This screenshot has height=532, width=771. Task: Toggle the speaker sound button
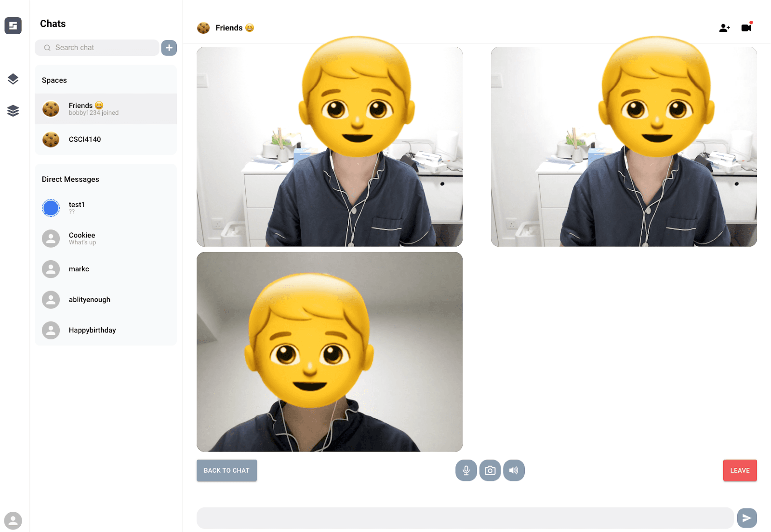coord(514,470)
